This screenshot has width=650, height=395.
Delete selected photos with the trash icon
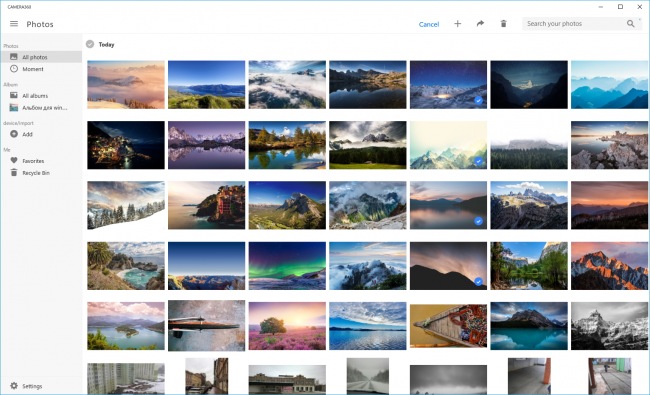[503, 24]
